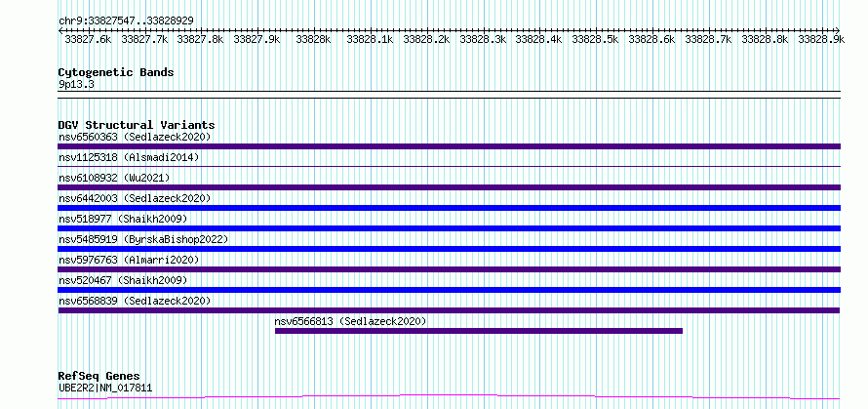This screenshot has height=409, width=868.
Task: Click the 33828.8k ruler tick label
Action: pos(765,39)
